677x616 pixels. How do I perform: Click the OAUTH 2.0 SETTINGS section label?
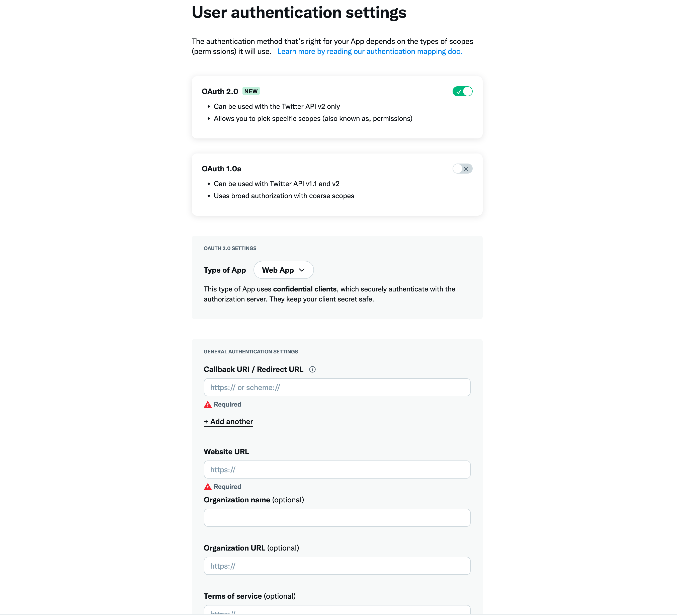coord(230,248)
